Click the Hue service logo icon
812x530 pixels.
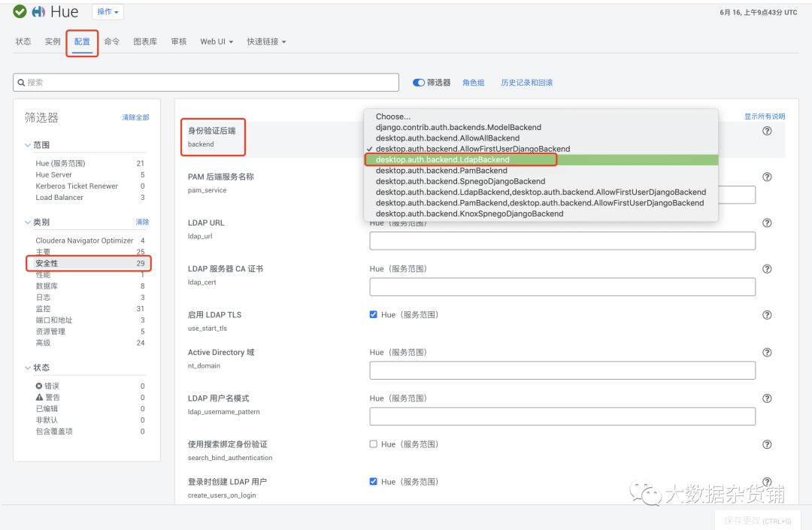(x=38, y=11)
